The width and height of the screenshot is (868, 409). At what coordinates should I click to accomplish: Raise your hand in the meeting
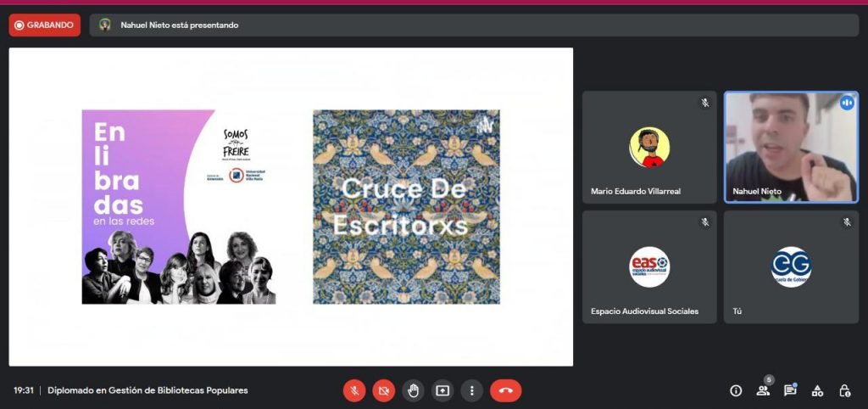tap(413, 390)
